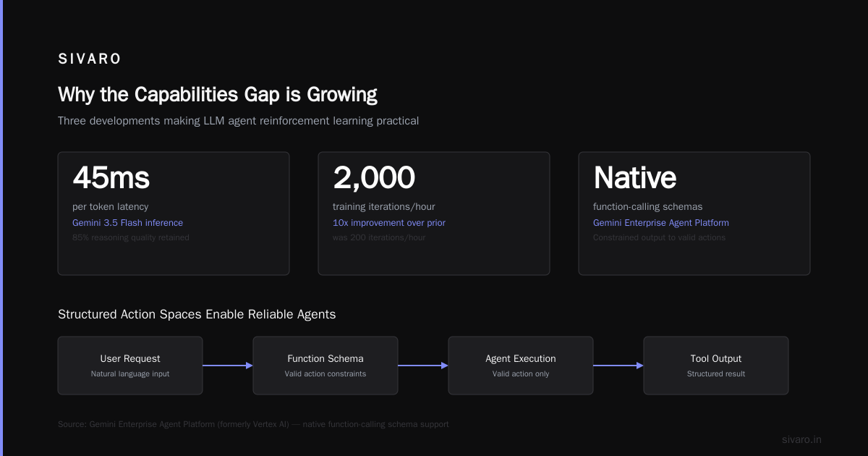Select the User Request flow box
868x456 pixels.
(130, 366)
